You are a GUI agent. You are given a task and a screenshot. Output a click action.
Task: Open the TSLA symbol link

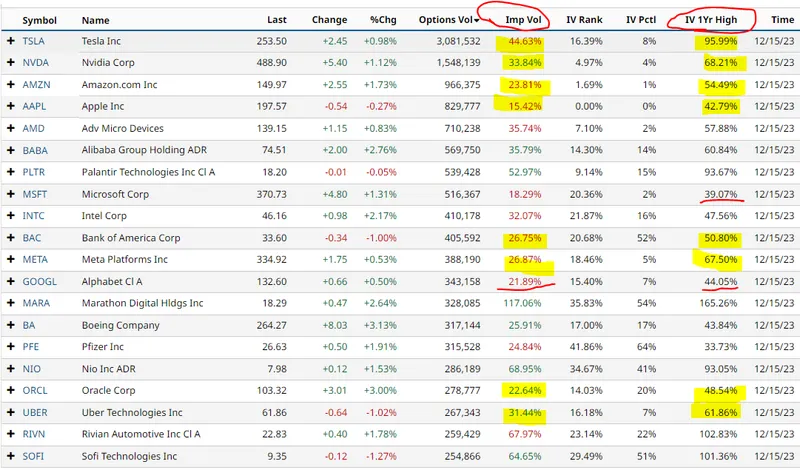tap(33, 41)
